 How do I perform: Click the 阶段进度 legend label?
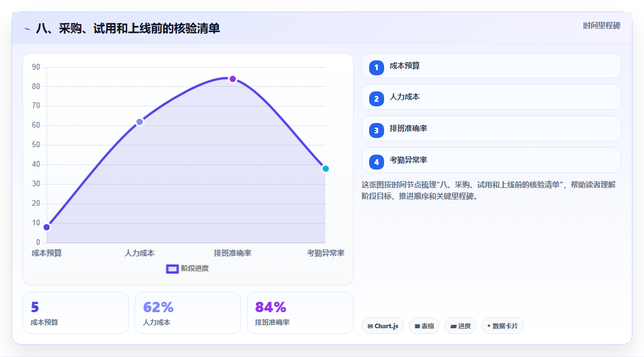click(195, 268)
